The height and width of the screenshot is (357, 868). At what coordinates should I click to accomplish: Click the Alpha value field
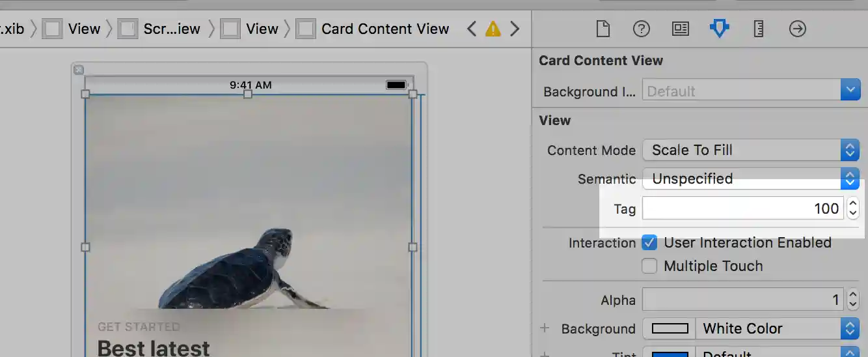pos(743,300)
